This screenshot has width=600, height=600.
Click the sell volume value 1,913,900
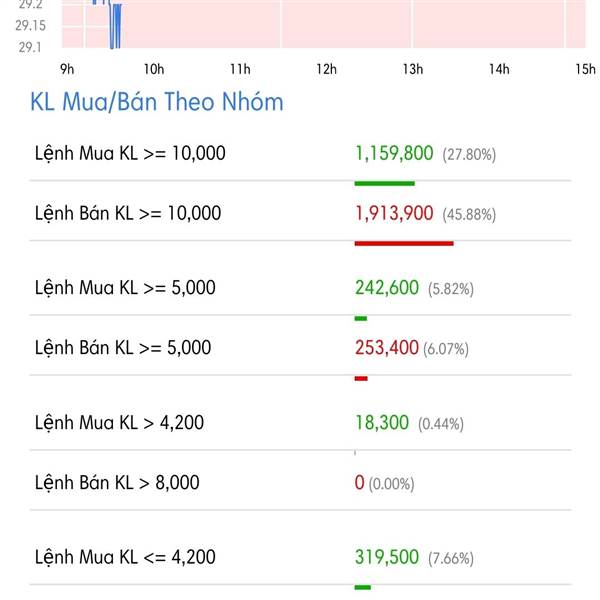(x=394, y=213)
